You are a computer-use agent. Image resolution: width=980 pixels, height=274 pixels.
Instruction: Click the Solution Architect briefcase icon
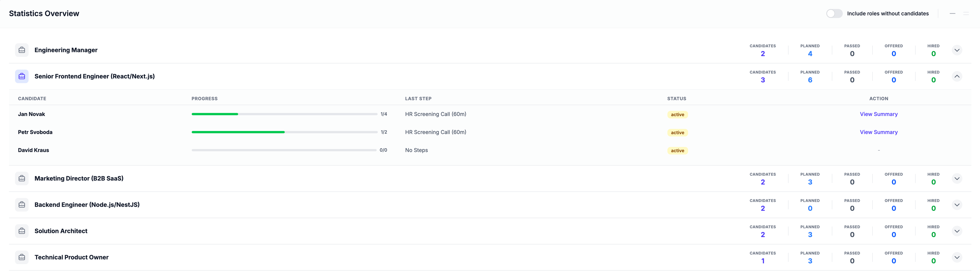coord(22,231)
